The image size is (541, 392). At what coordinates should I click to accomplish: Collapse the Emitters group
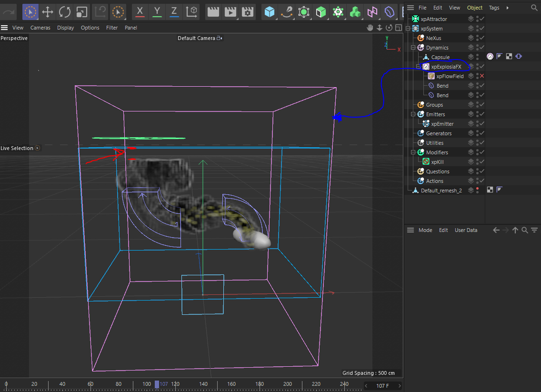coord(413,114)
